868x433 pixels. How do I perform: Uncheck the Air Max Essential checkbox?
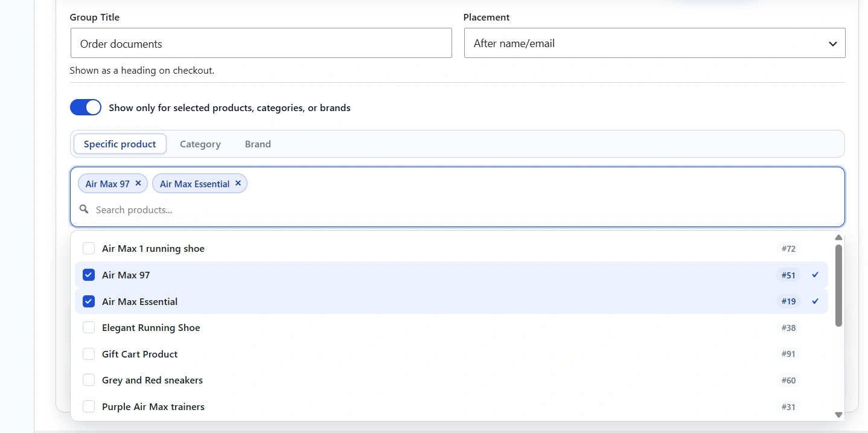tap(89, 301)
